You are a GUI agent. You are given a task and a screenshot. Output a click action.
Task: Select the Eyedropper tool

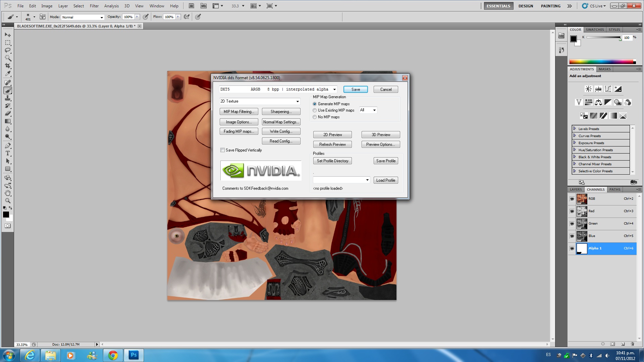(x=8, y=74)
